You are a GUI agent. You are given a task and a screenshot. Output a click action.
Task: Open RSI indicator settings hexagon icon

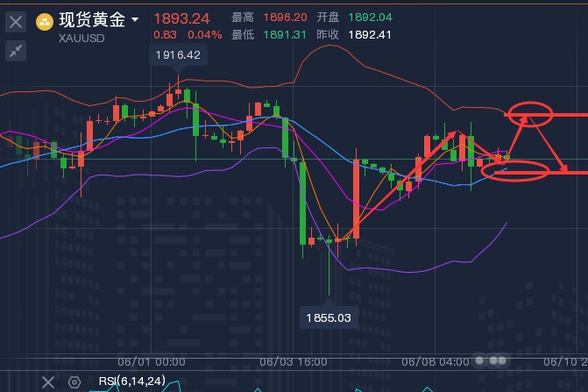coord(74,382)
